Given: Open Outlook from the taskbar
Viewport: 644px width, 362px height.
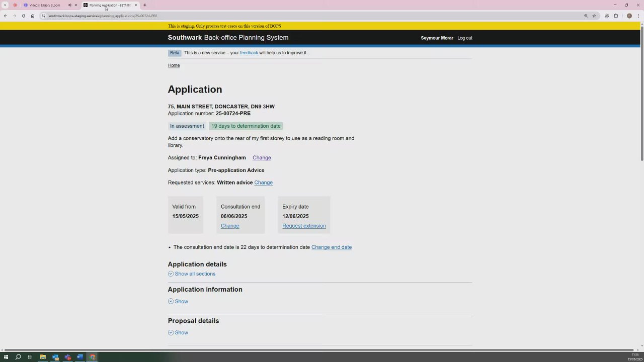Looking at the screenshot, I should (55, 357).
